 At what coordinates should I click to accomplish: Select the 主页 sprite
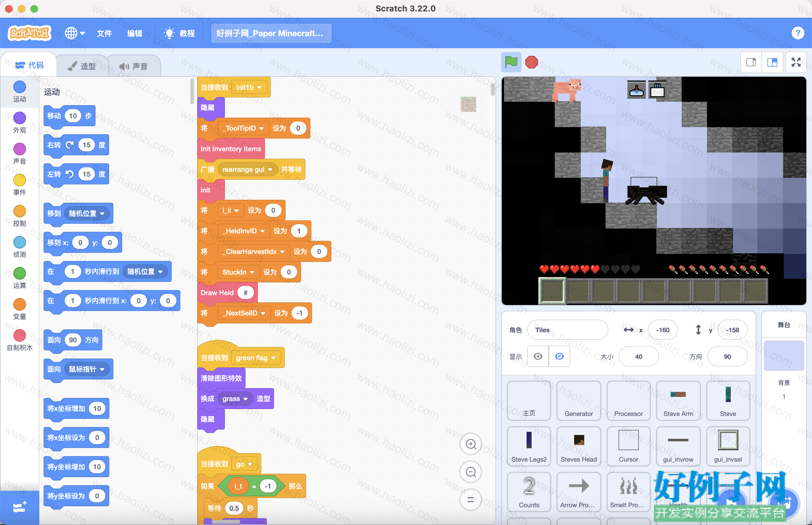(x=529, y=401)
